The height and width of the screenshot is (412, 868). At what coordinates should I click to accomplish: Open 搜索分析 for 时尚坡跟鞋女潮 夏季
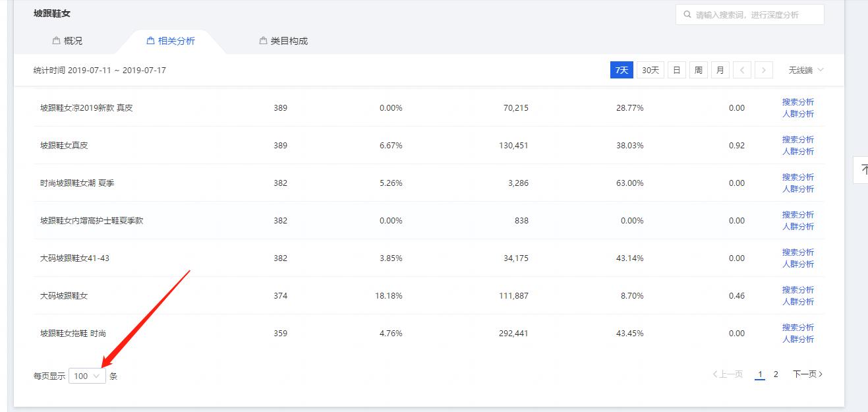[797, 177]
